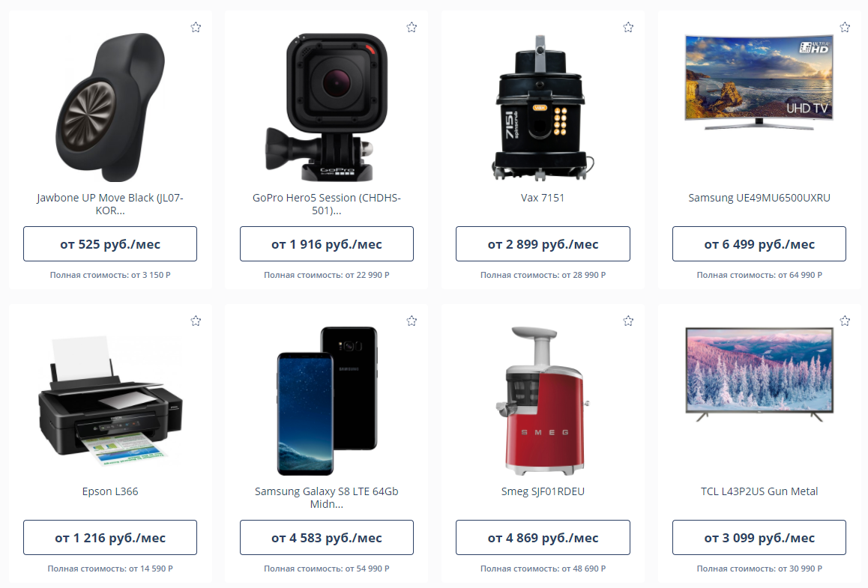Open Smeg SJF01RDEU title link
Image resolution: width=868 pixels, height=588 pixels.
(543, 491)
